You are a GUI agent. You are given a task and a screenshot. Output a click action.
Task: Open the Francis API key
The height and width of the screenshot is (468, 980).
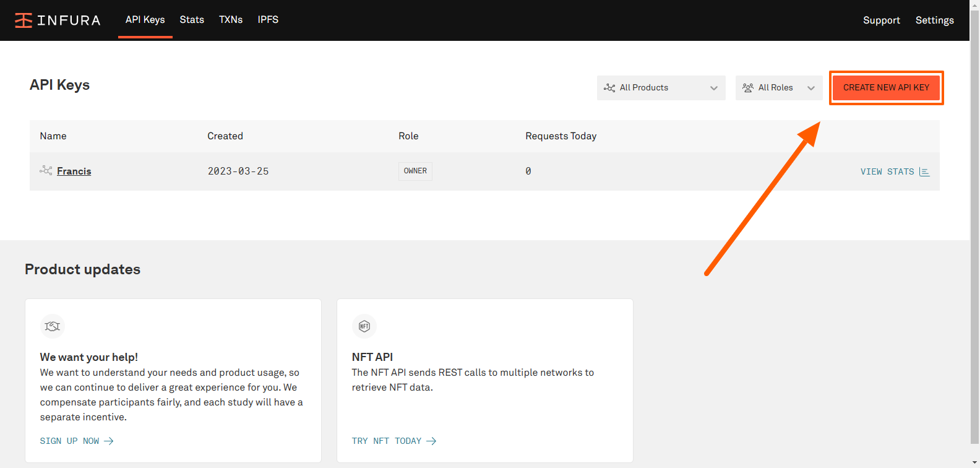tap(74, 171)
